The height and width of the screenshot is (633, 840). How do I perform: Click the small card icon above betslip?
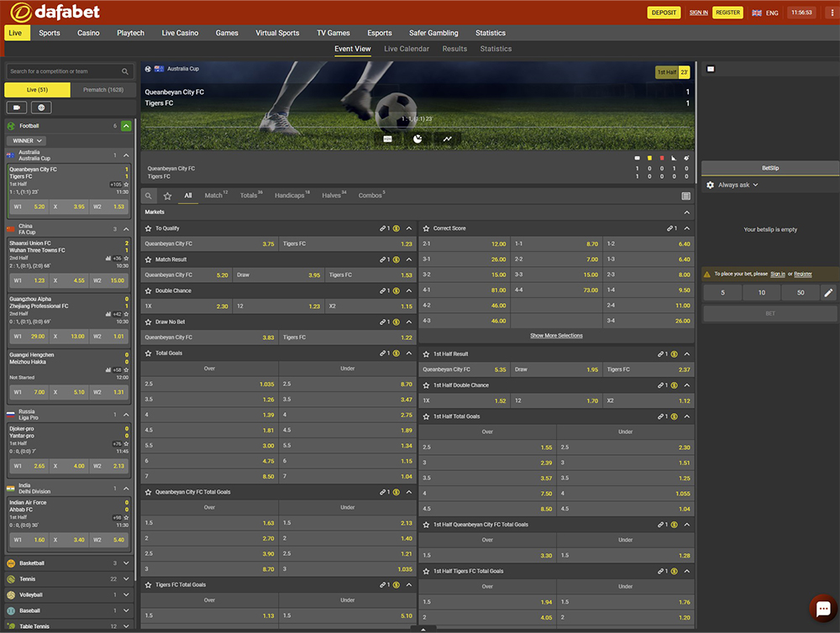click(711, 69)
